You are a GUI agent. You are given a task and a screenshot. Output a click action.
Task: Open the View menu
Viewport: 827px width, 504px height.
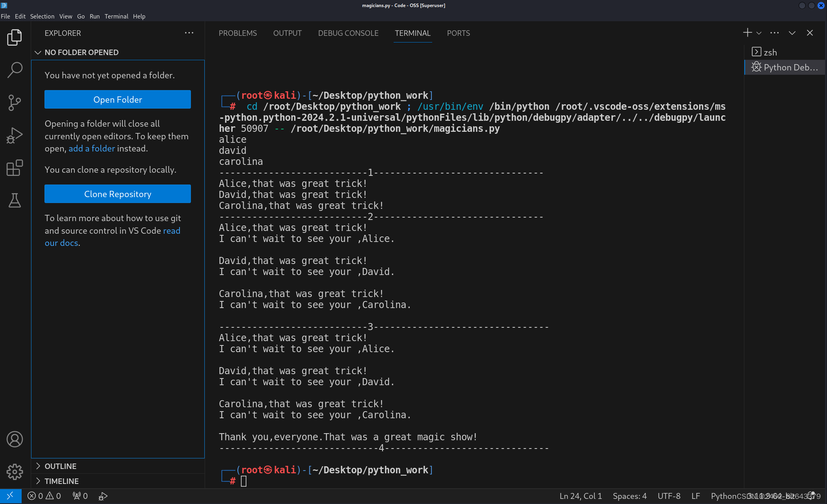[66, 16]
